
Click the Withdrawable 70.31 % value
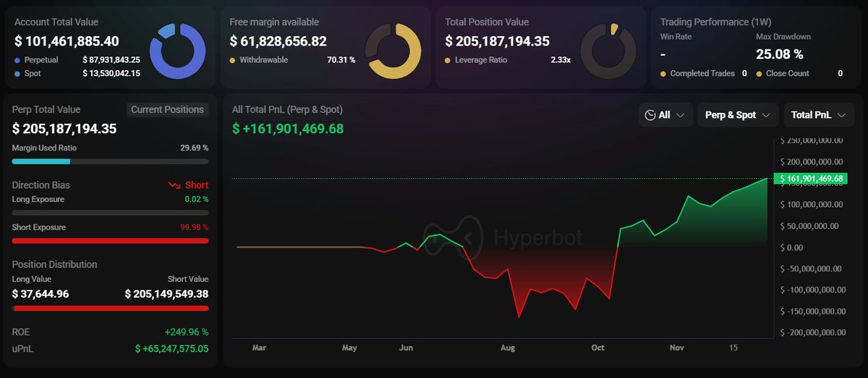click(341, 60)
